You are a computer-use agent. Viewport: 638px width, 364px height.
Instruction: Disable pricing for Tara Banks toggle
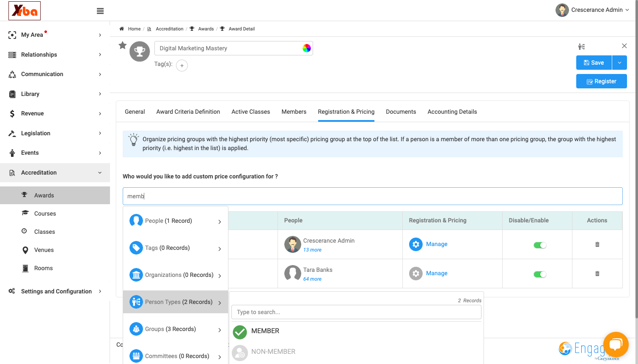(540, 274)
